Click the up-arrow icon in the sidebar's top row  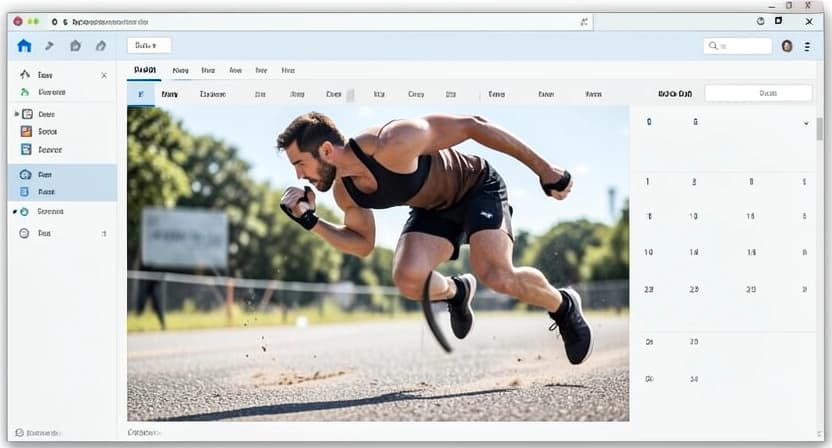coord(24,74)
